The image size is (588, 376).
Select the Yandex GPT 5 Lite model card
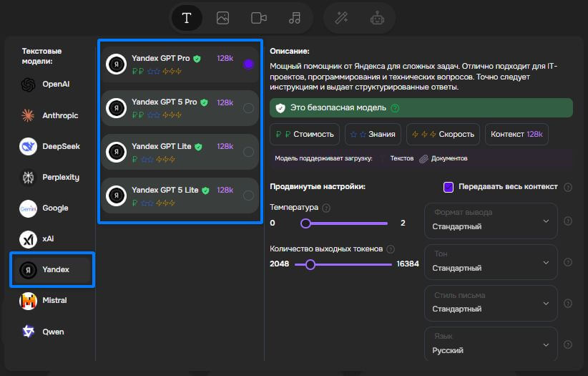pyautogui.click(x=179, y=196)
